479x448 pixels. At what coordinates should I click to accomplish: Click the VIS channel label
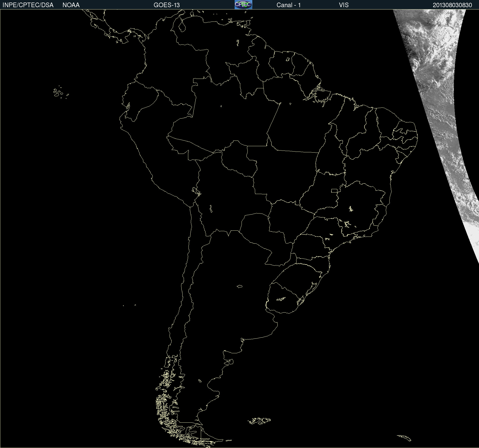[x=344, y=5]
